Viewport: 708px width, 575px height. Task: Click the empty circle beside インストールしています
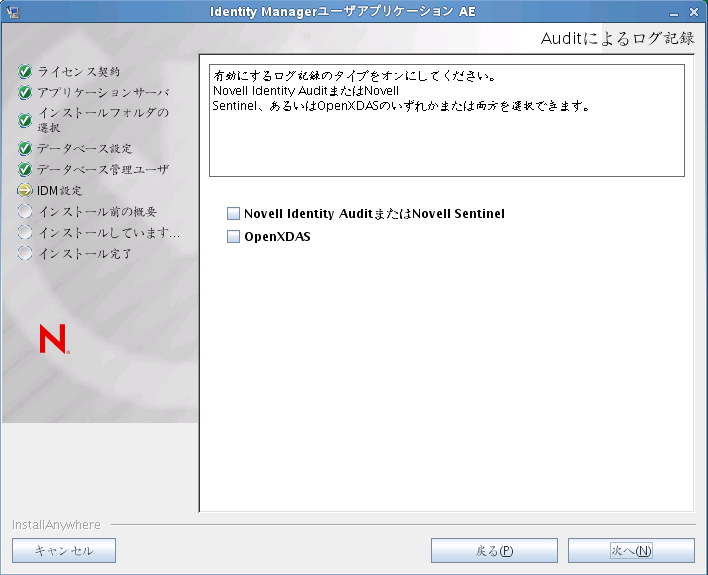(25, 232)
